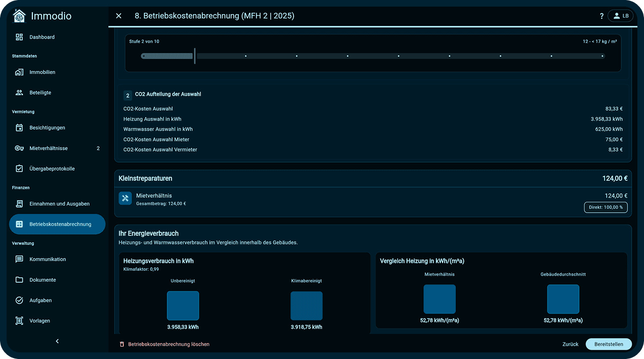Click the Zurück button
Viewport: 644px width, 359px height.
[570, 344]
